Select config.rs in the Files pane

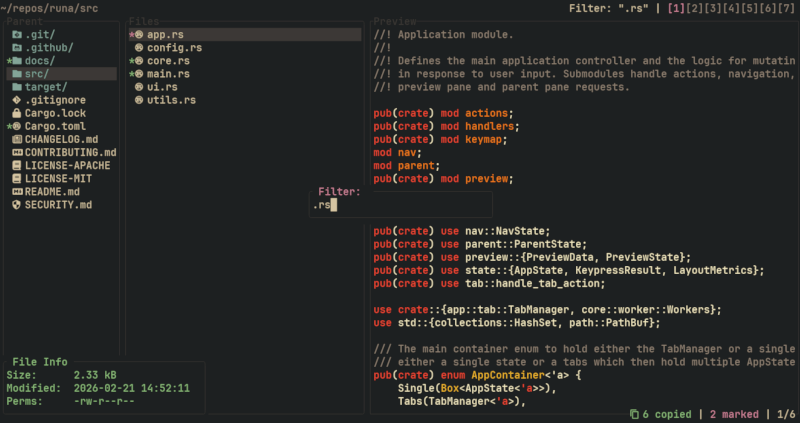click(175, 48)
